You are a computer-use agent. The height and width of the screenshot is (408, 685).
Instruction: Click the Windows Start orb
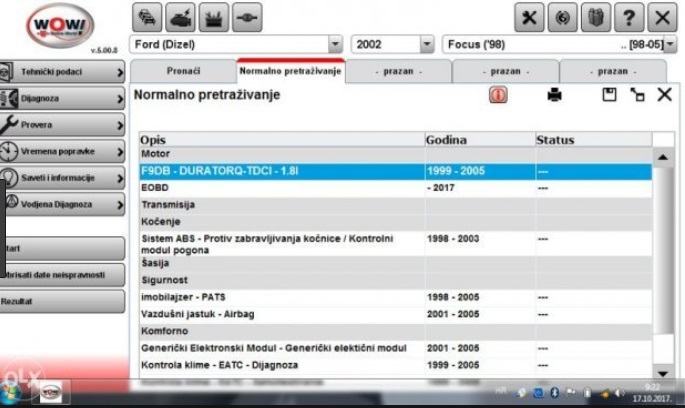click(x=12, y=392)
